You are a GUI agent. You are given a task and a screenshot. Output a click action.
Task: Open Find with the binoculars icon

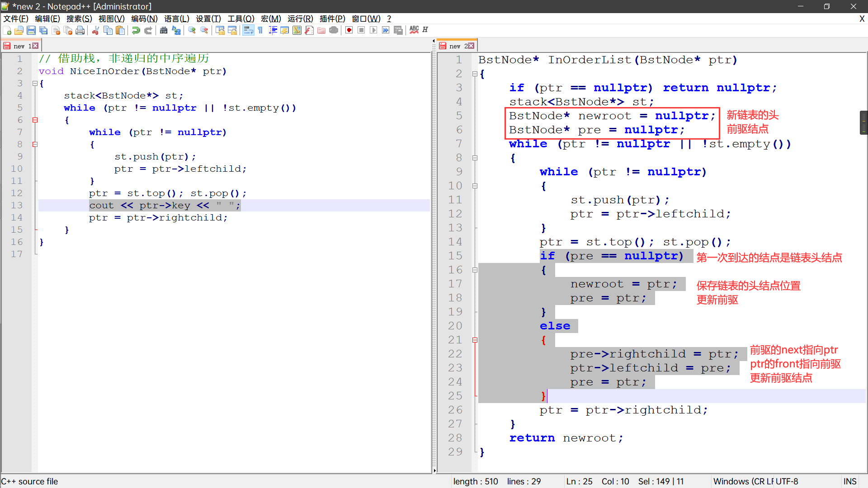(164, 30)
